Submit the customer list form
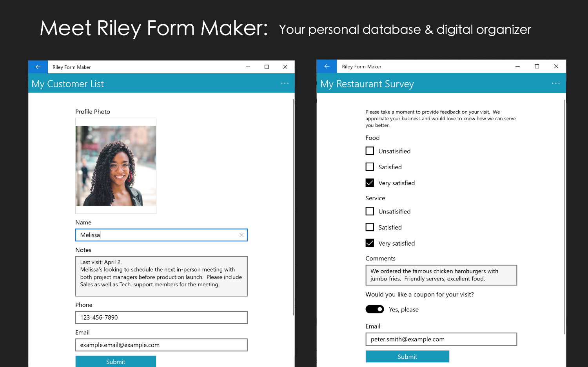The height and width of the screenshot is (367, 588). click(116, 362)
